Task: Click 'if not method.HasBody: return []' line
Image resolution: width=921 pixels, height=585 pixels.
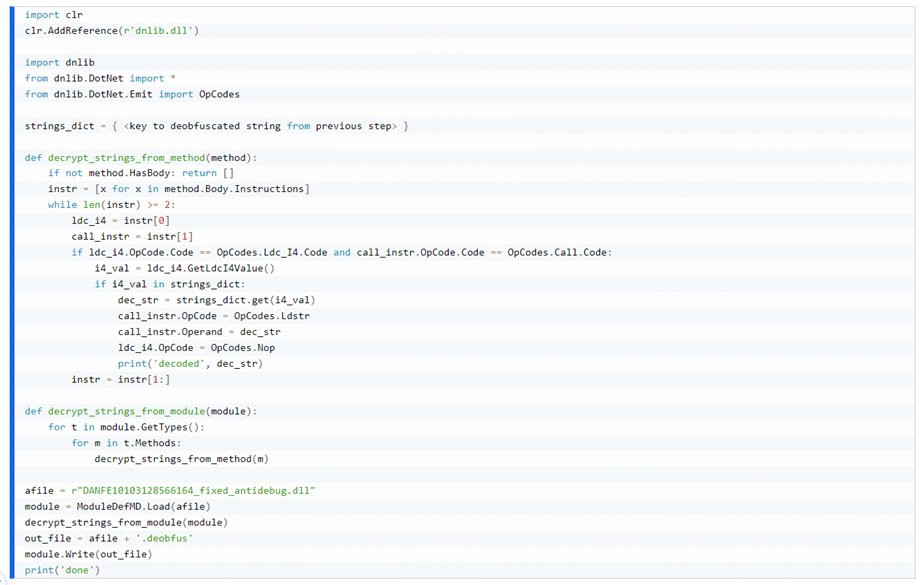Action: tap(141, 173)
